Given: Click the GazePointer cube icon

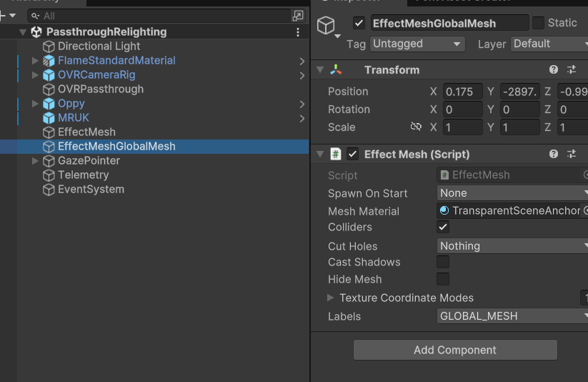Looking at the screenshot, I should (x=49, y=161).
